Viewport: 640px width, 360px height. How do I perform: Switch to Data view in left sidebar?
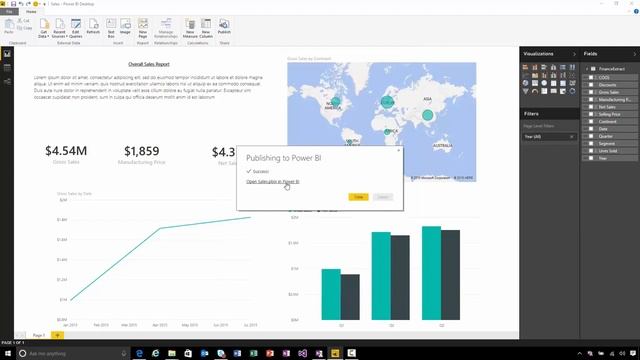pos(7,68)
